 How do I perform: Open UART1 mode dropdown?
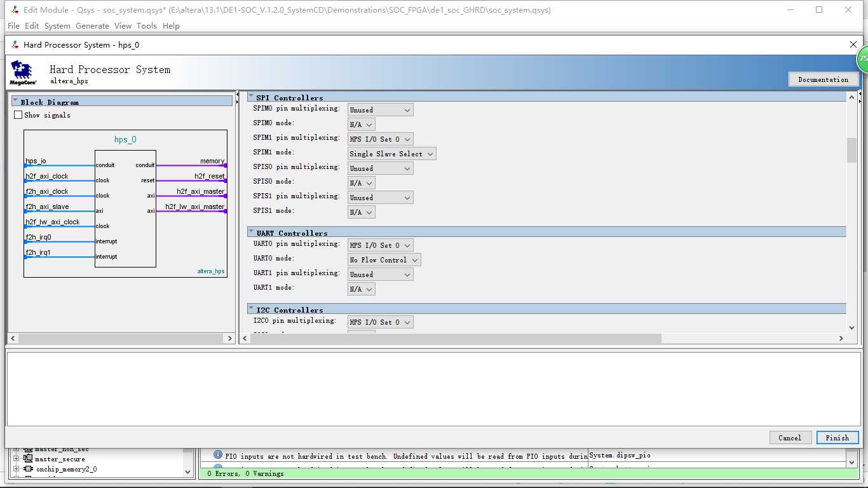[361, 289]
